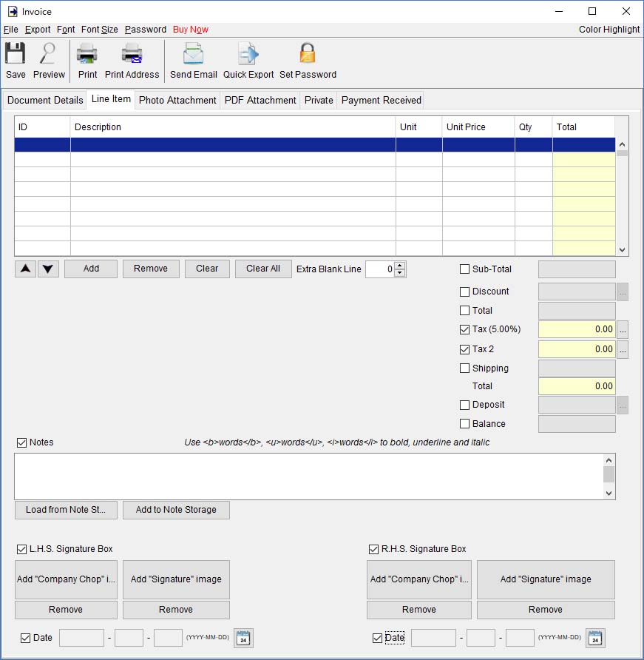644x660 pixels.
Task: Toggle the Notes checkbox
Action: (x=21, y=442)
